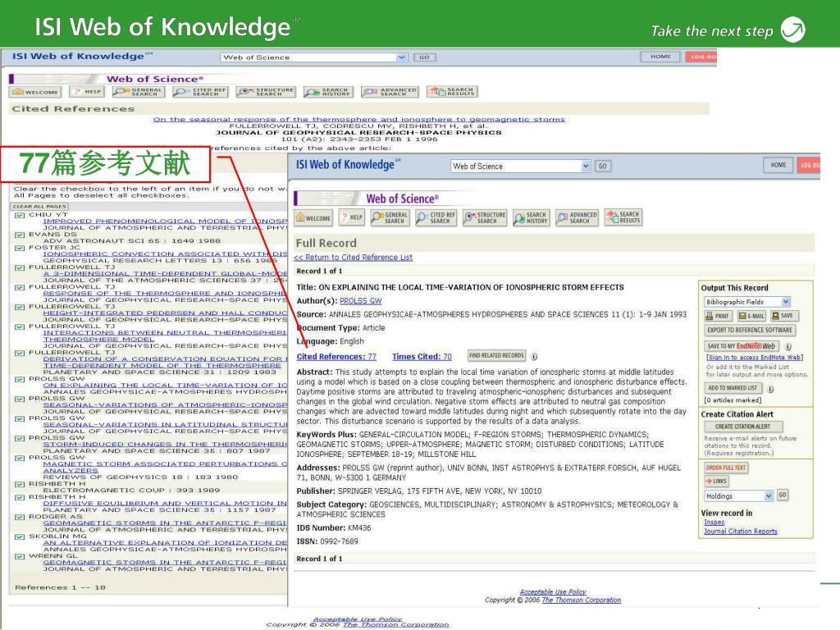Click info icon next to Save to EndNote Web
This screenshot has width=840, height=630.
[x=788, y=347]
